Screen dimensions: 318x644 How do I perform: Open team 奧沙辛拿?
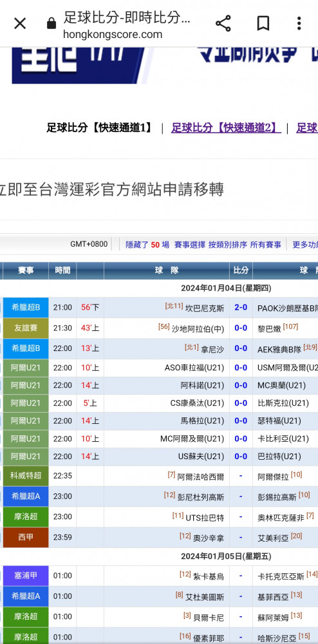pyautogui.click(x=209, y=538)
